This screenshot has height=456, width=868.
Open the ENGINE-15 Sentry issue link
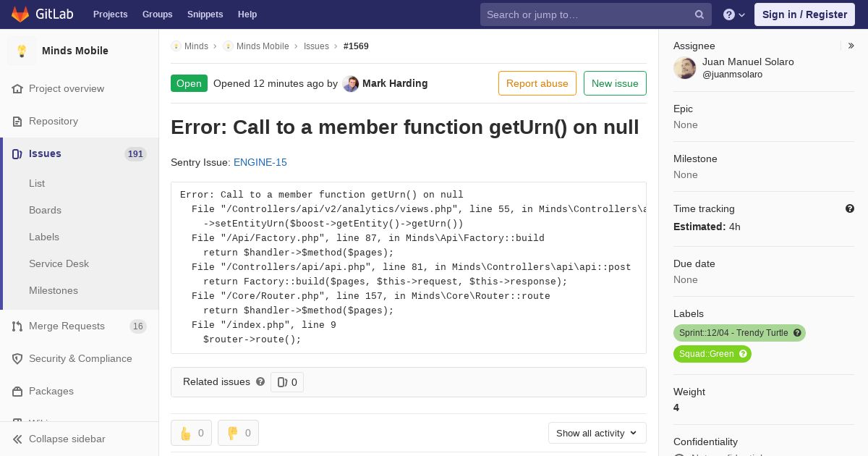tap(260, 162)
